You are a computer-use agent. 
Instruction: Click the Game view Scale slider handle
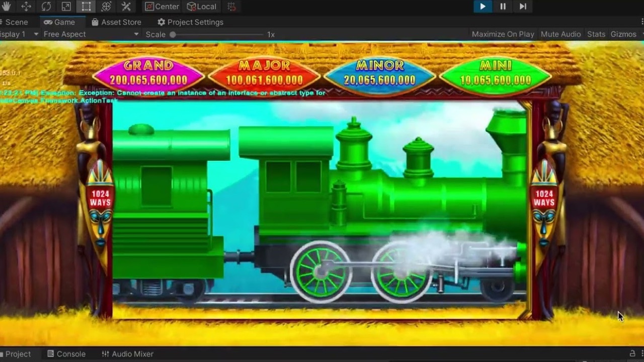173,35
